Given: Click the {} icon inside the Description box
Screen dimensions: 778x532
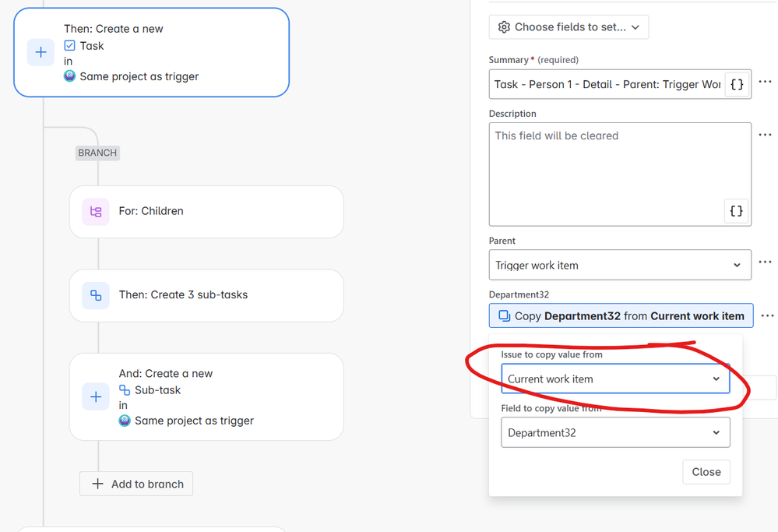Looking at the screenshot, I should click(736, 210).
